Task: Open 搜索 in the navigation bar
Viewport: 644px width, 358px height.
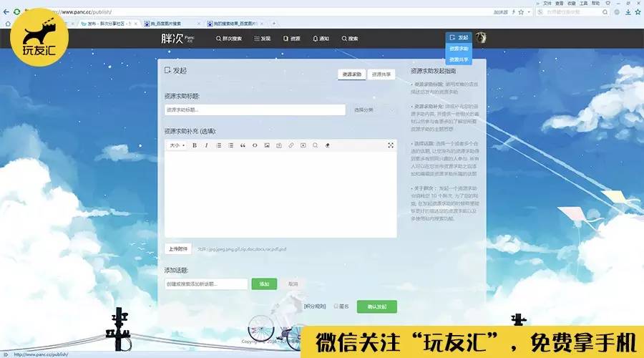Action: (x=350, y=39)
